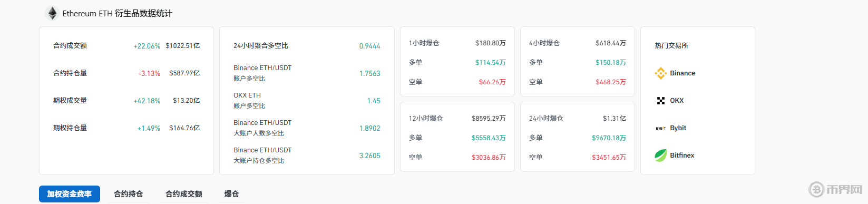The height and width of the screenshot is (204, 868).
Task: Click the 大账户持仓多空比 label
Action: tap(259, 161)
